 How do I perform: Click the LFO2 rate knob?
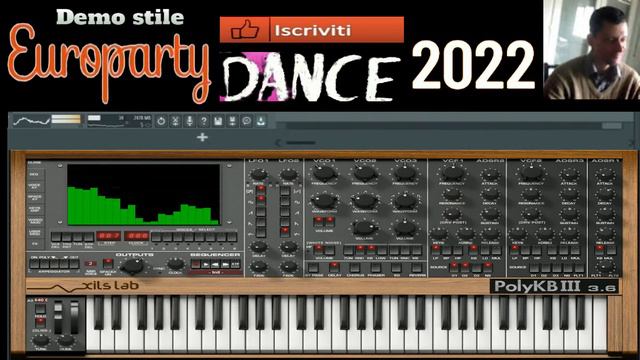click(x=289, y=175)
